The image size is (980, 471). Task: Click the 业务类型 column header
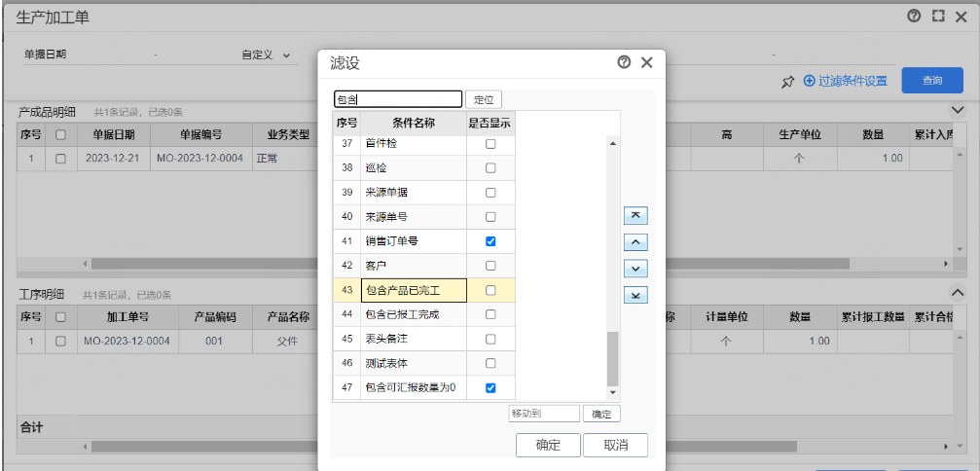(x=289, y=134)
